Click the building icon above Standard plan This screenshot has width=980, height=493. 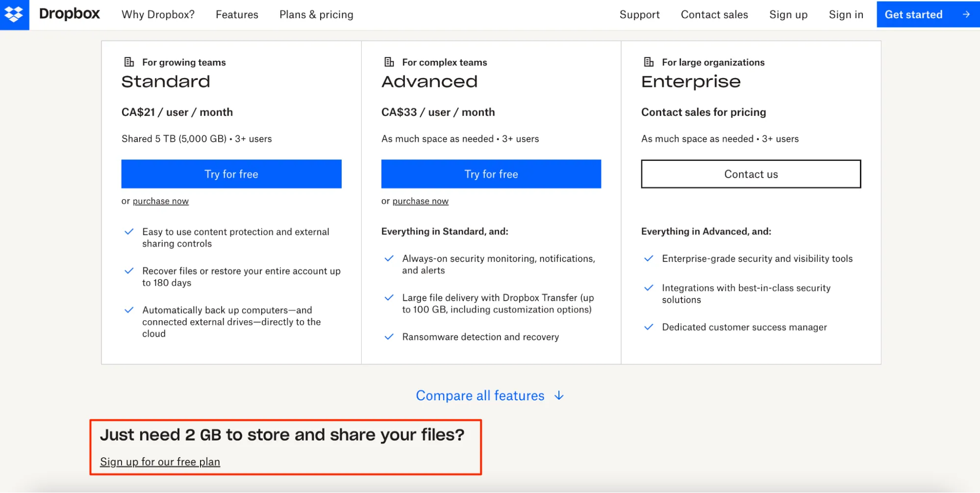pyautogui.click(x=129, y=62)
